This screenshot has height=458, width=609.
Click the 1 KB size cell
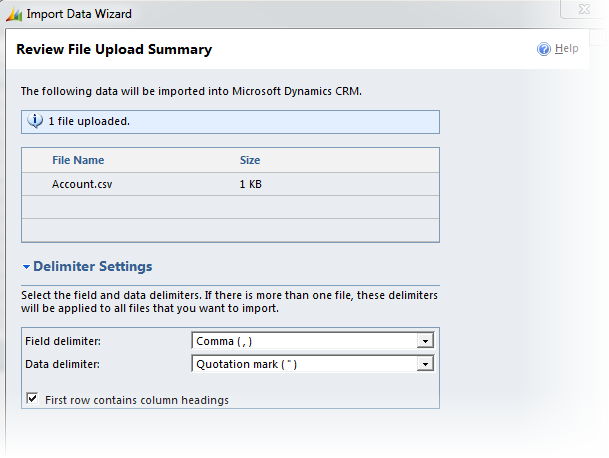(251, 184)
